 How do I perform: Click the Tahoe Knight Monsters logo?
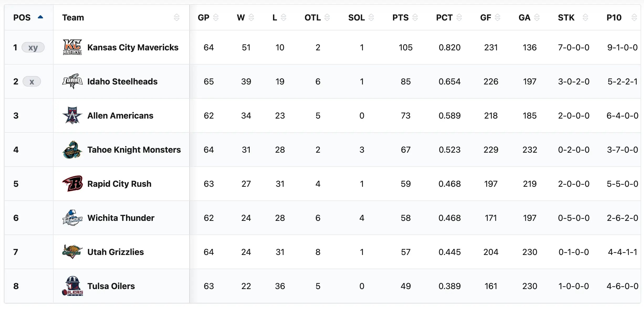(x=72, y=150)
